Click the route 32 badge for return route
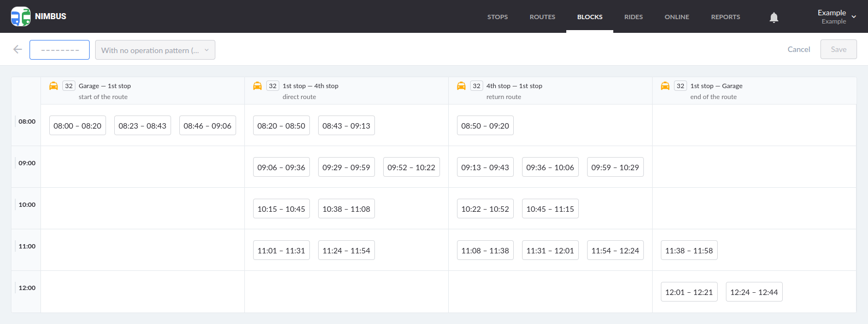The width and height of the screenshot is (868, 324). (x=477, y=86)
